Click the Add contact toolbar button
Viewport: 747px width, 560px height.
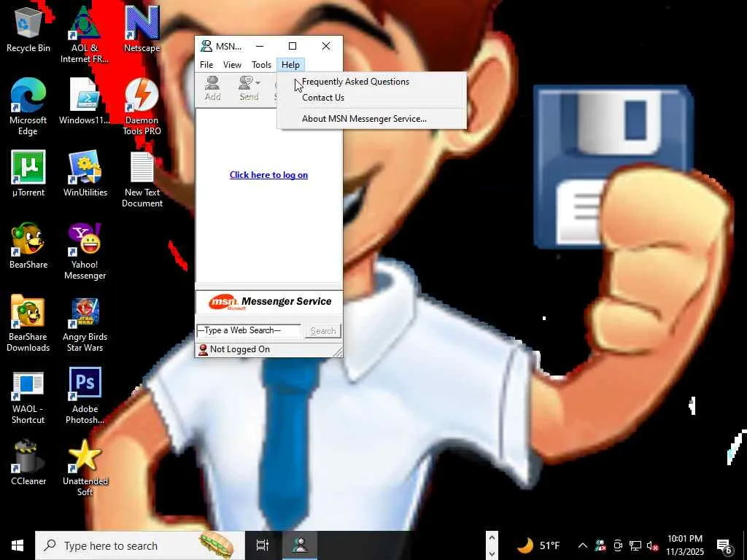click(x=212, y=88)
